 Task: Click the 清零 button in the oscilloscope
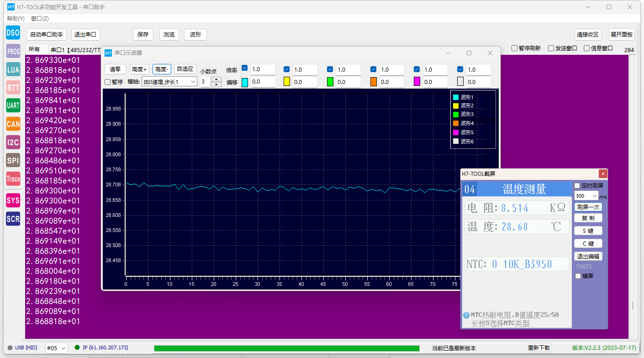pyautogui.click(x=115, y=69)
